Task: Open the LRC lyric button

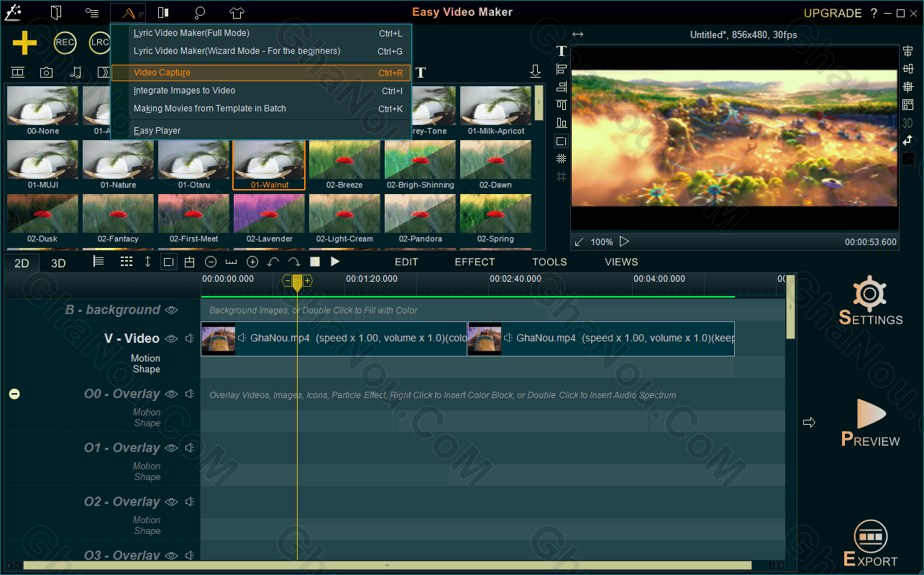Action: (x=99, y=43)
